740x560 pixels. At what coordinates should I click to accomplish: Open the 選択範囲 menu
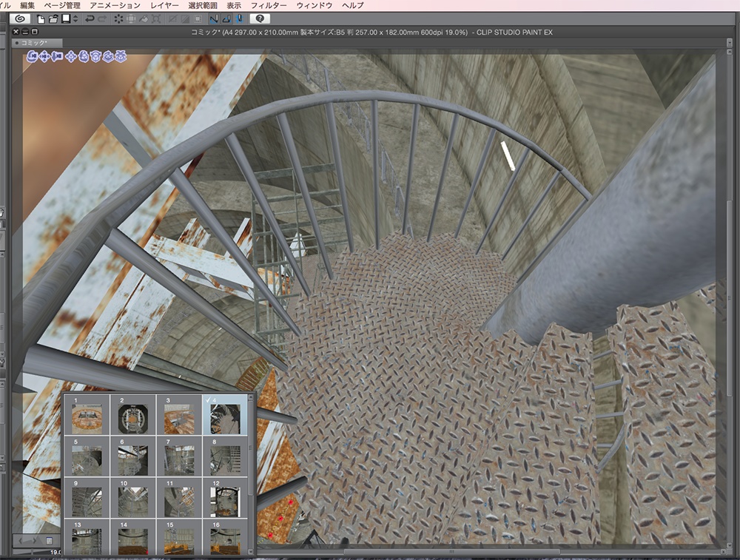point(203,5)
